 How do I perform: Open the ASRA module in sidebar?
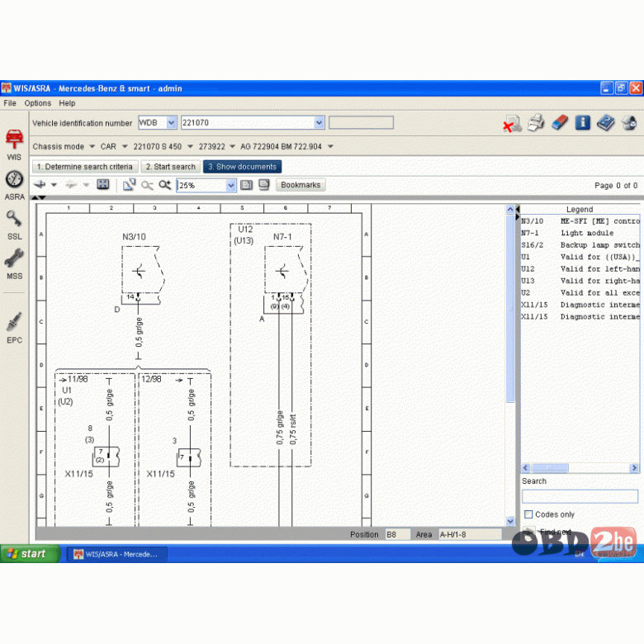coord(14,185)
